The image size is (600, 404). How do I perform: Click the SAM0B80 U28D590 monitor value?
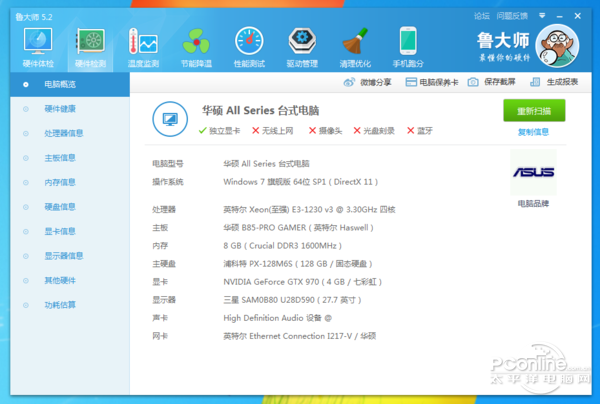292,300
